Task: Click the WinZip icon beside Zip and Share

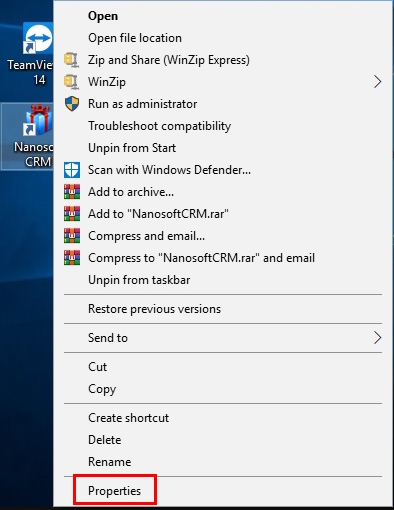Action: (72, 60)
